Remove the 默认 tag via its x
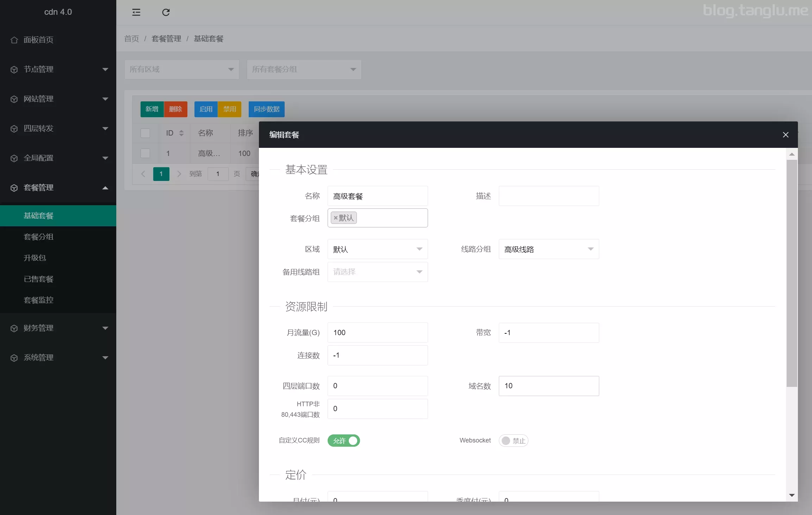 [x=335, y=218]
